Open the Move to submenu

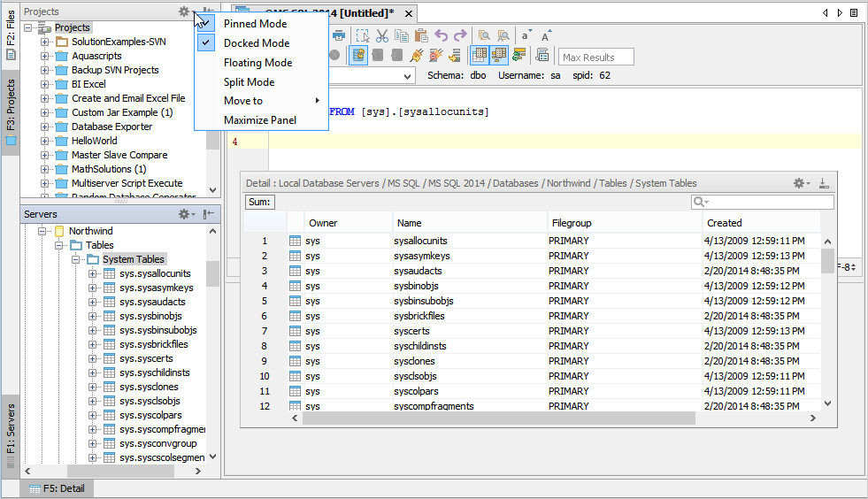[262, 101]
